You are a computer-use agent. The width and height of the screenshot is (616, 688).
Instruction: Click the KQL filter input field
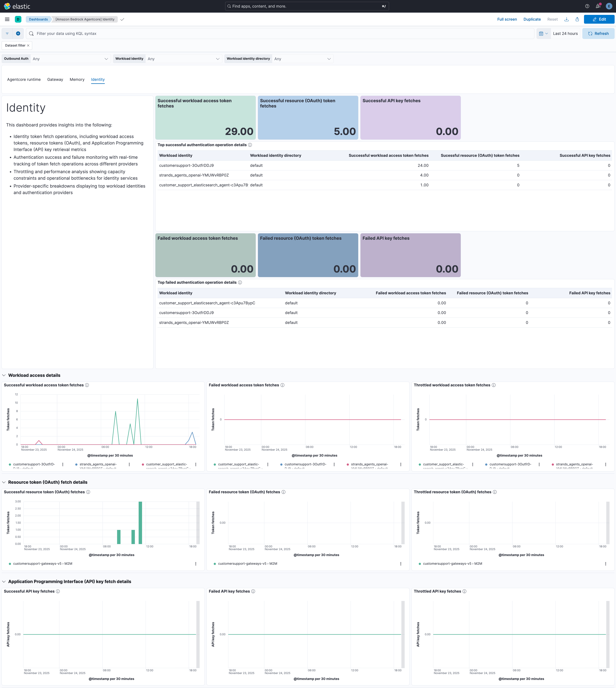[281, 34]
